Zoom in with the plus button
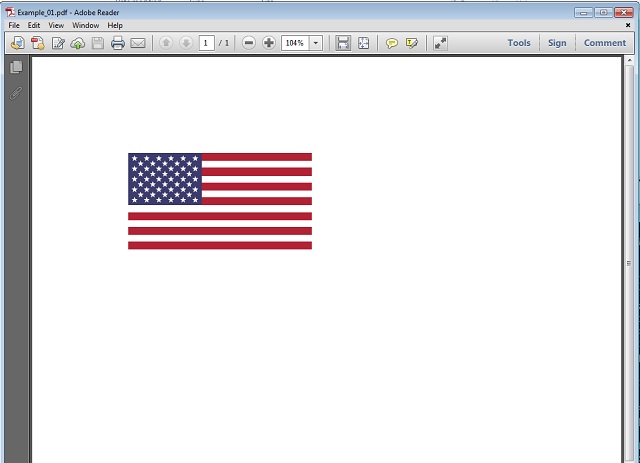640x463 pixels. (269, 43)
